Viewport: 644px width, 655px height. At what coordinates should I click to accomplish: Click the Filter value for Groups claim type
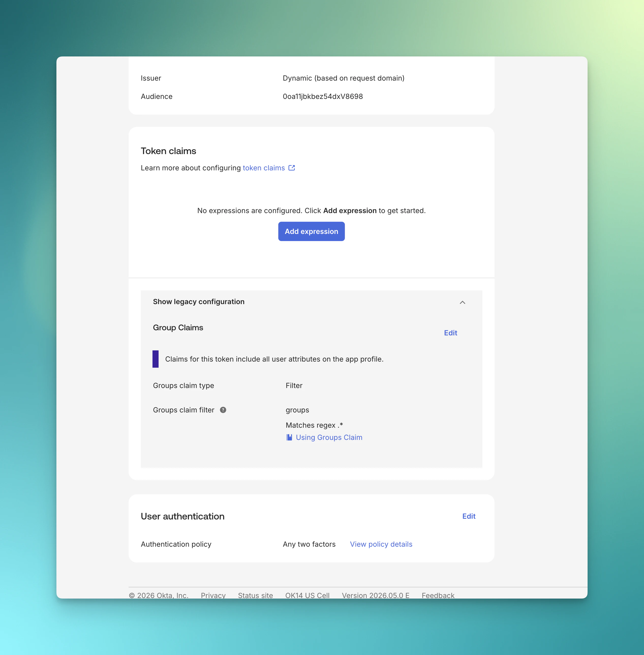294,386
